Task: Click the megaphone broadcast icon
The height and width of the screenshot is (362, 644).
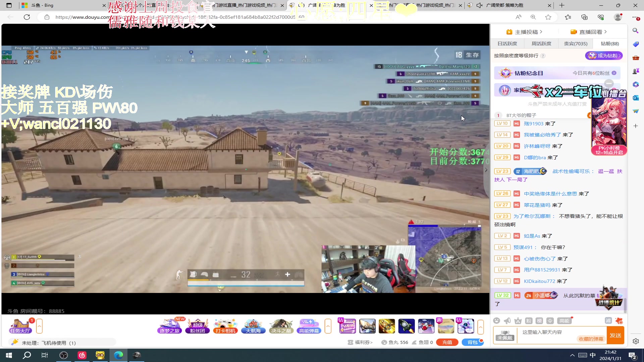Action: tap(507, 321)
